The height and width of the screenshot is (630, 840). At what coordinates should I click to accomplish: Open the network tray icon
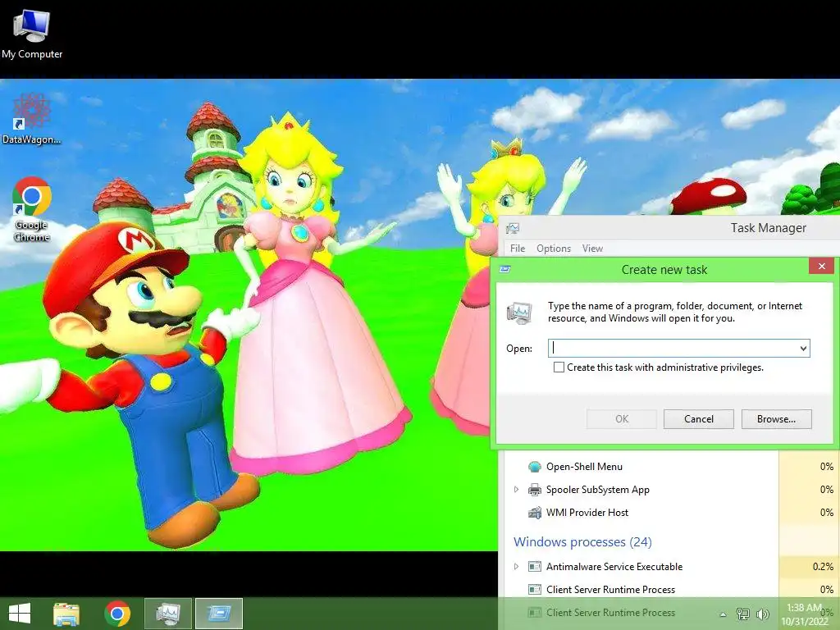pyautogui.click(x=743, y=614)
